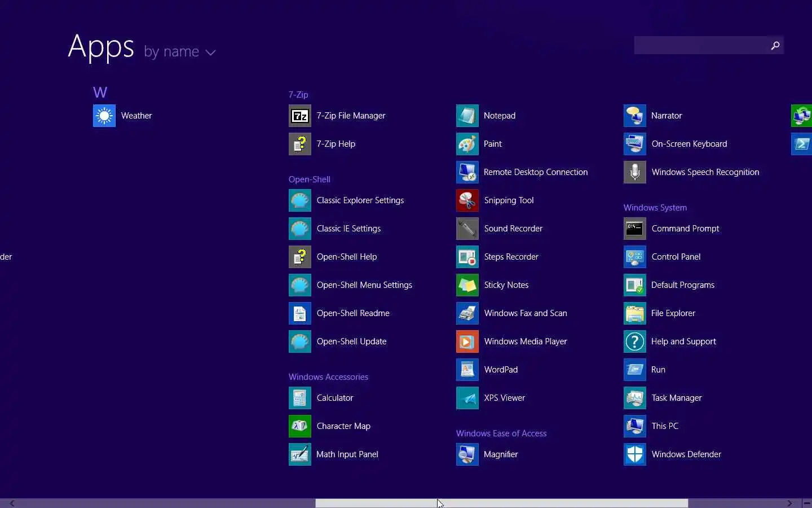
Task: Open Task Manager icon
Action: [x=635, y=398]
